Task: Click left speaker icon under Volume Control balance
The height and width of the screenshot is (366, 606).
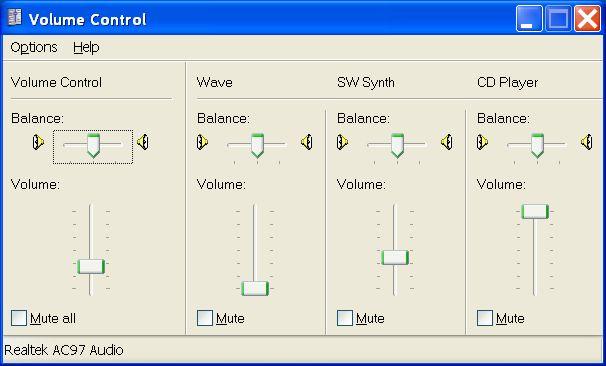Action: [x=38, y=142]
